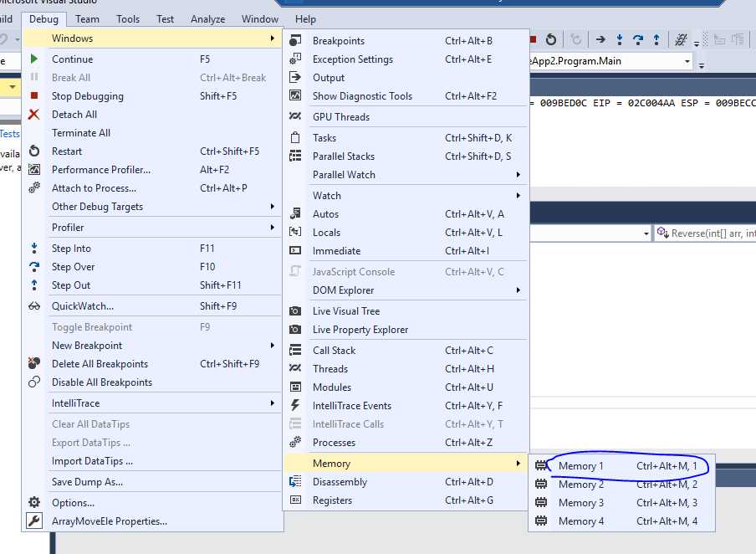Image resolution: width=756 pixels, height=554 pixels.
Task: Click the Registers icon
Action: pos(295,500)
